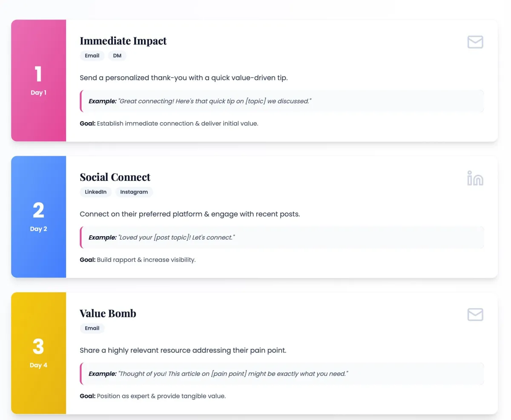Image resolution: width=511 pixels, height=420 pixels.
Task: Select the Email tag under Value Bomb
Action: 92,328
